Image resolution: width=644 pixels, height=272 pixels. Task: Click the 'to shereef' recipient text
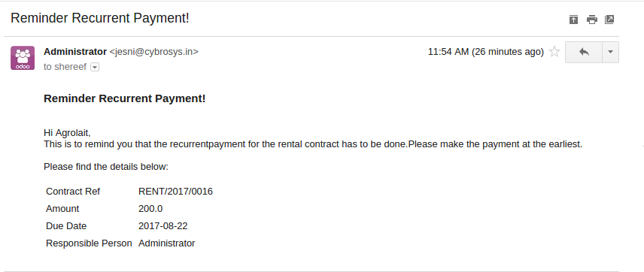[x=65, y=67]
